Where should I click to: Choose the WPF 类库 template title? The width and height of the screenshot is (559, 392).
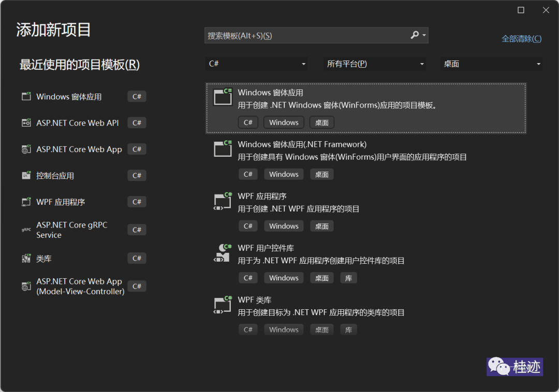(255, 300)
